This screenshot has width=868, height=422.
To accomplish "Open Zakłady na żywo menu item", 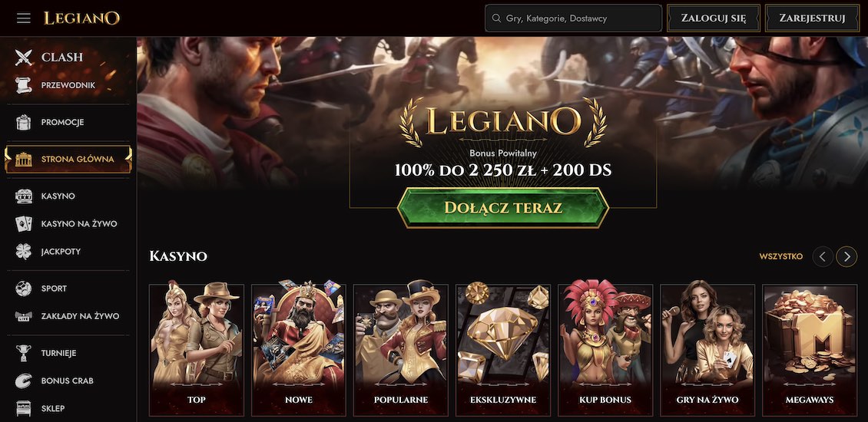I will coord(68,316).
